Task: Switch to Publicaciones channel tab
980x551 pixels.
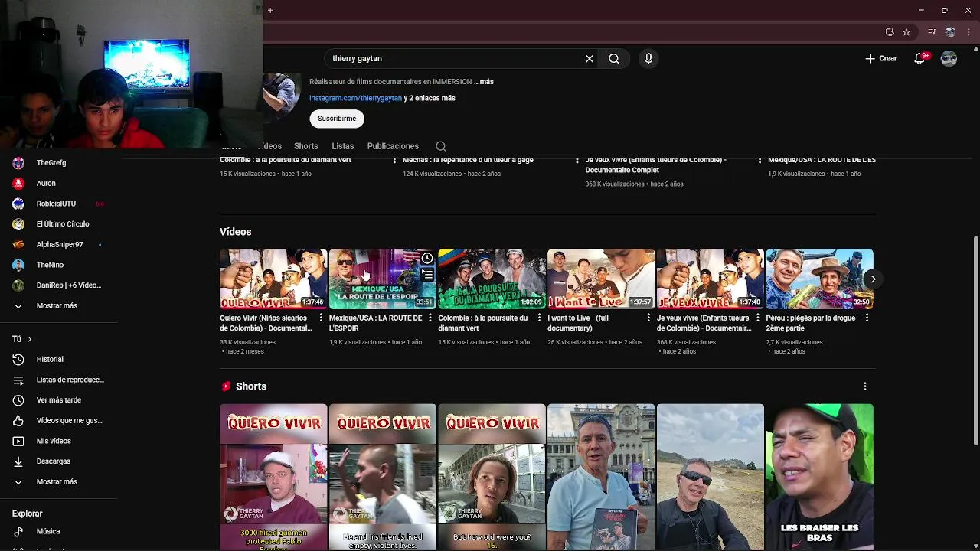Action: pyautogui.click(x=393, y=146)
